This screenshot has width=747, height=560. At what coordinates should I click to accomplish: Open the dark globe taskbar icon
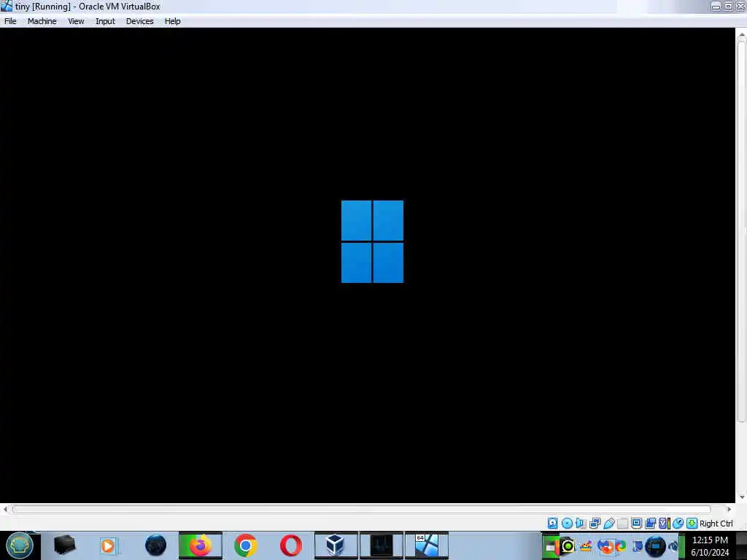[x=155, y=545]
